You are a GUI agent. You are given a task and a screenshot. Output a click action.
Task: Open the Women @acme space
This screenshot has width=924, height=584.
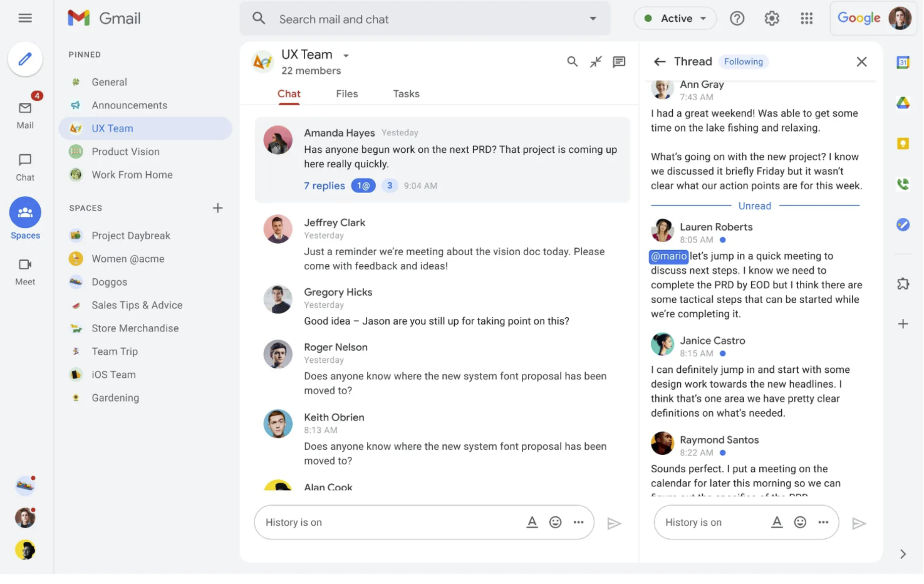(145, 259)
